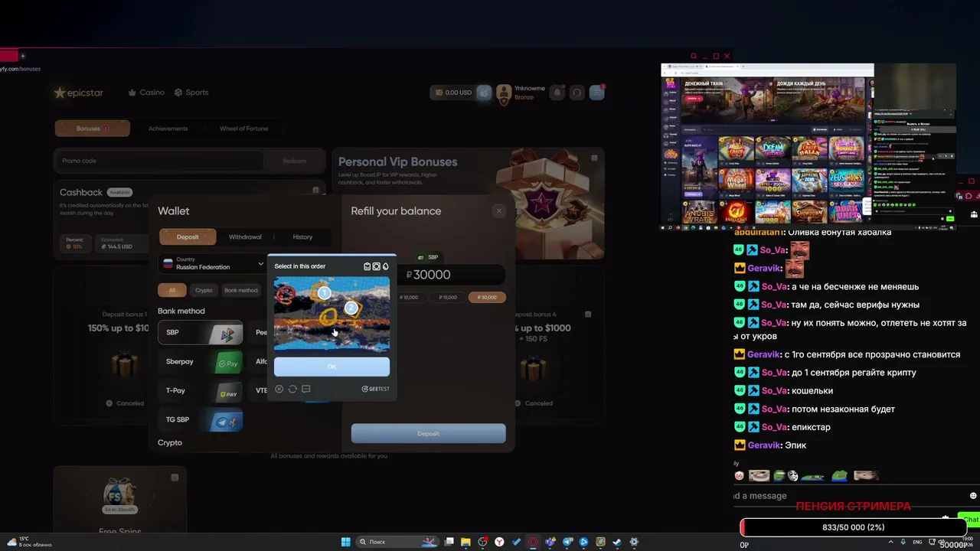This screenshot has height=551, width=980.
Task: Switch to the Wheel of Fortune tab
Action: pos(243,129)
